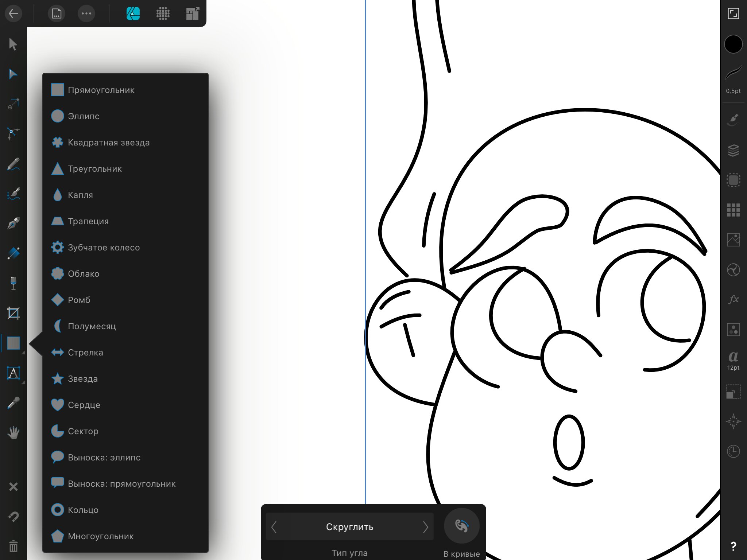Choose the Pencil tool

pyautogui.click(x=13, y=164)
